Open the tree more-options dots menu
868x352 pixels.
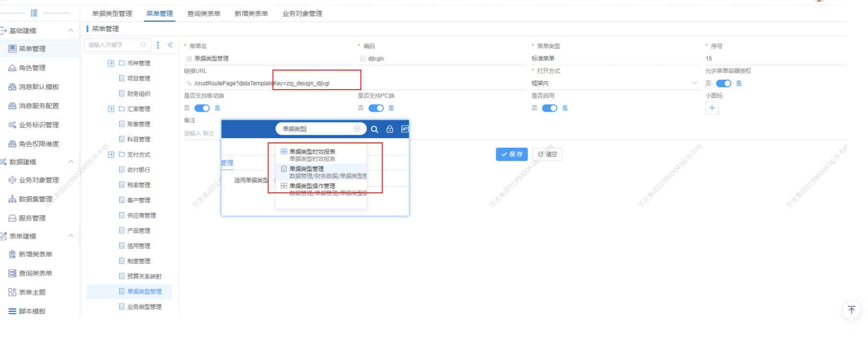coord(158,45)
